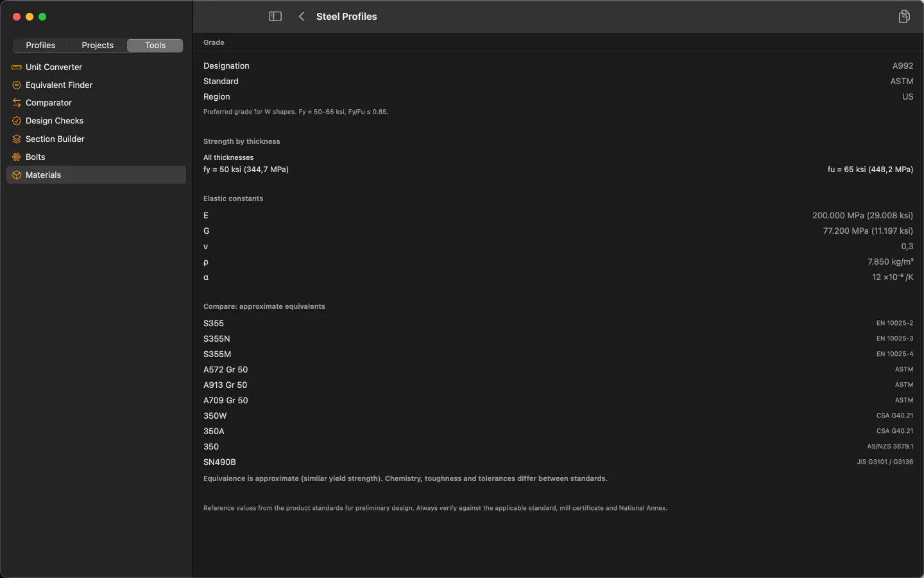The width and height of the screenshot is (924, 578).
Task: Click the Unit Converter ruler icon
Action: [x=17, y=67]
